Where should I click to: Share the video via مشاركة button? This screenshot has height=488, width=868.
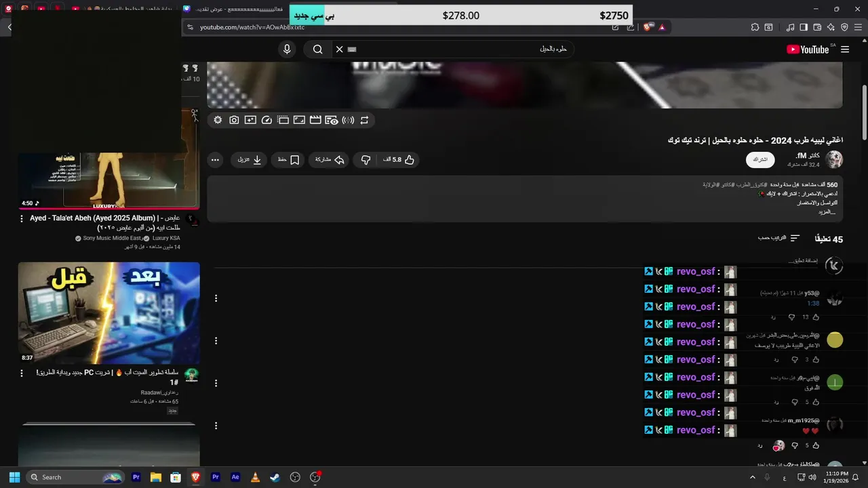[x=330, y=160]
